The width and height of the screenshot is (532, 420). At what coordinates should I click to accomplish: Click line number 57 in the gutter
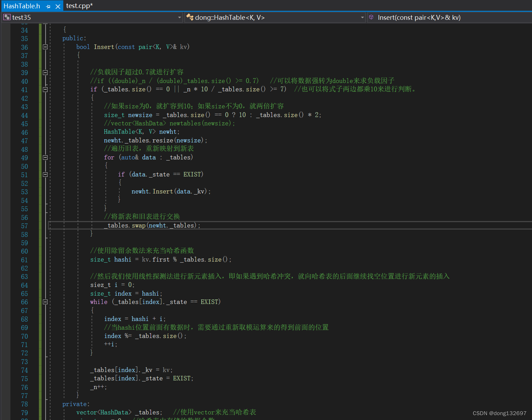click(x=24, y=226)
